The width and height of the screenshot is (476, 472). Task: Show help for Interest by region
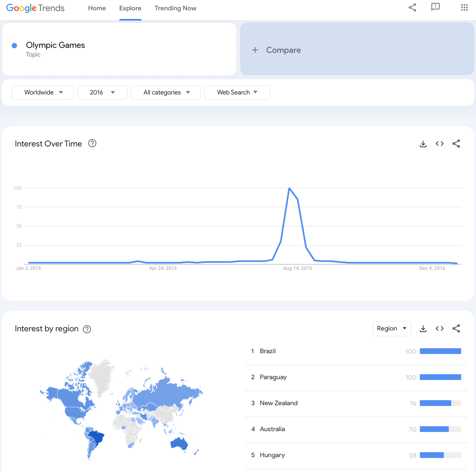(87, 329)
